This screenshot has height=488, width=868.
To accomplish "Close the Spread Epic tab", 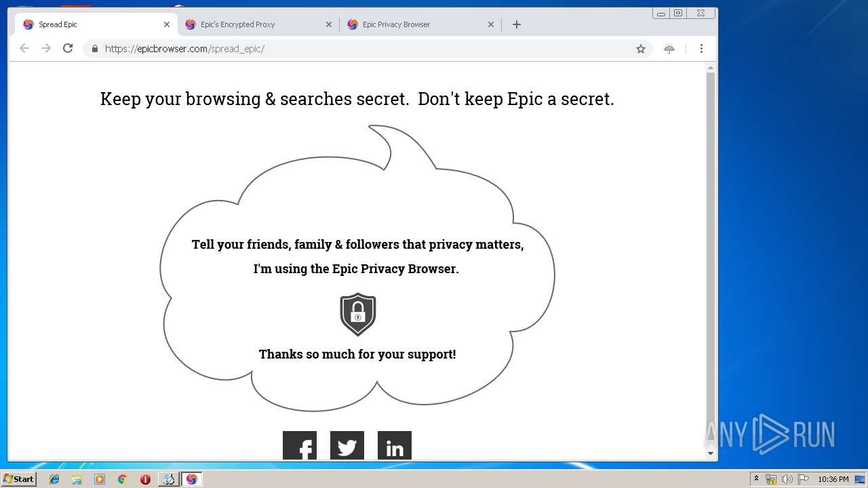I will pos(167,24).
